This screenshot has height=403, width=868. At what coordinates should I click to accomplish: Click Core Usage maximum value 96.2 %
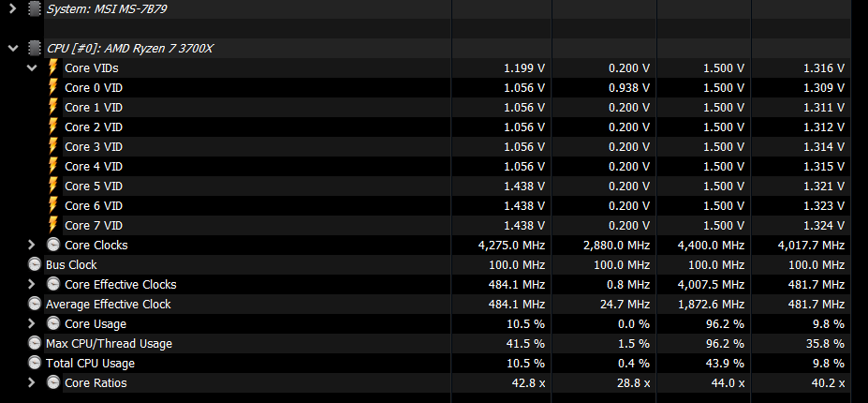tap(725, 323)
